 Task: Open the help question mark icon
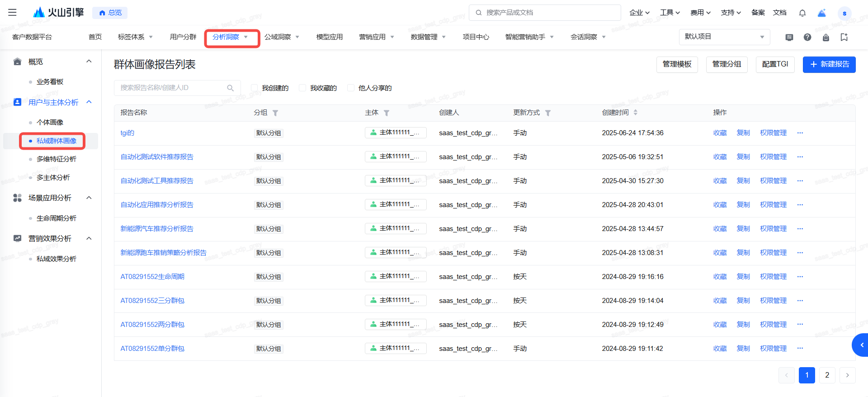(807, 37)
